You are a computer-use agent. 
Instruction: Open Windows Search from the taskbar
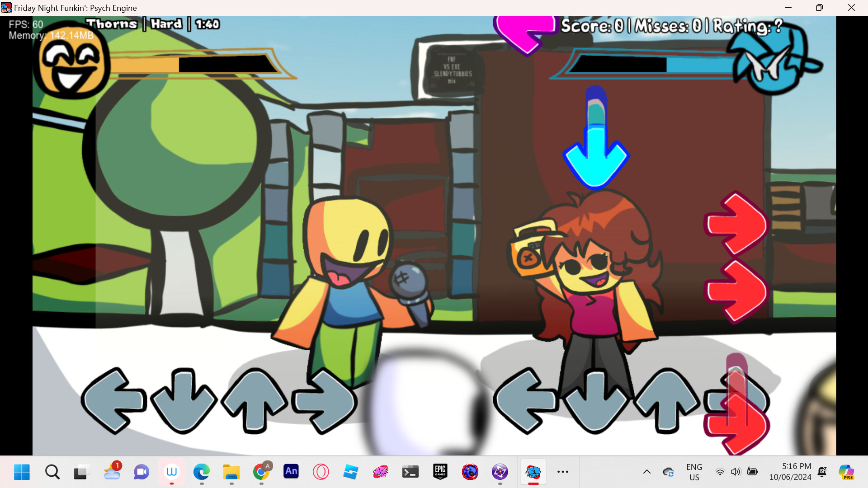pyautogui.click(x=52, y=472)
